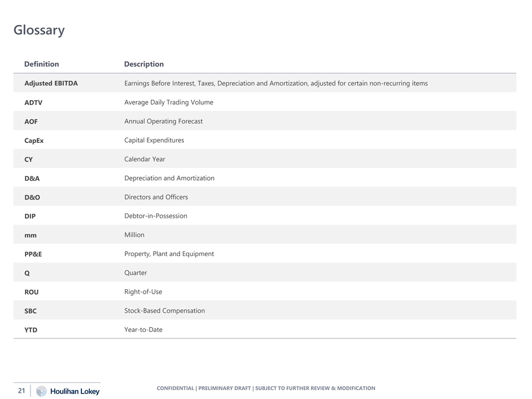Click the confidential preliminary draft footer text

pos(266,388)
